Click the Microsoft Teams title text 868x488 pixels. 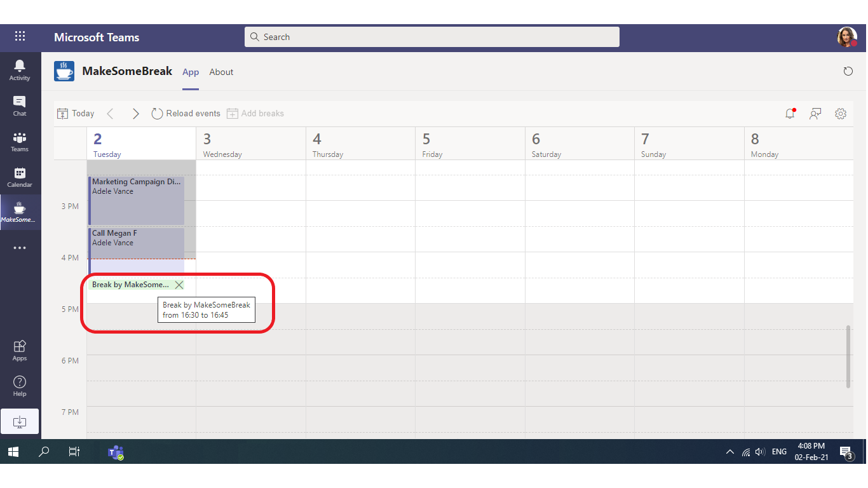click(97, 37)
